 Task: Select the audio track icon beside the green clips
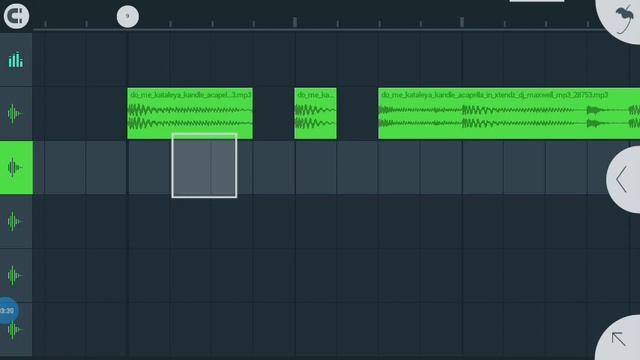(x=16, y=113)
